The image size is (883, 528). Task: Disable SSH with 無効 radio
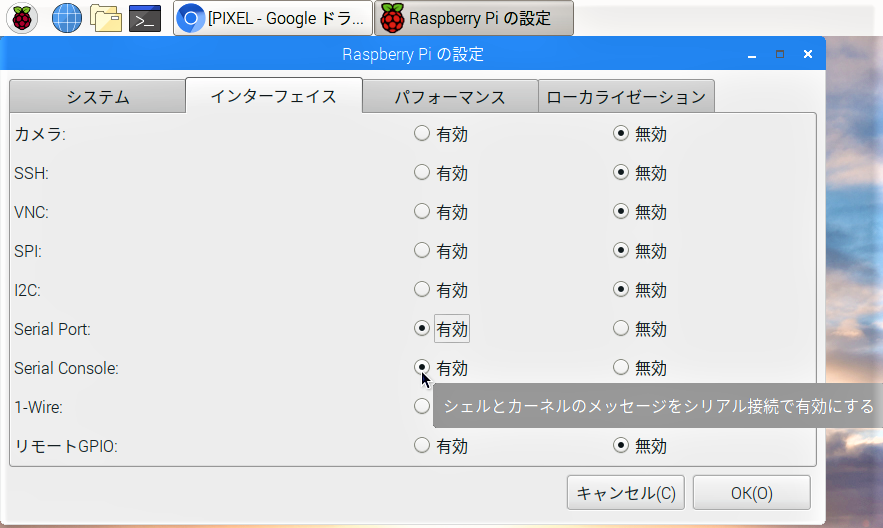click(x=621, y=172)
